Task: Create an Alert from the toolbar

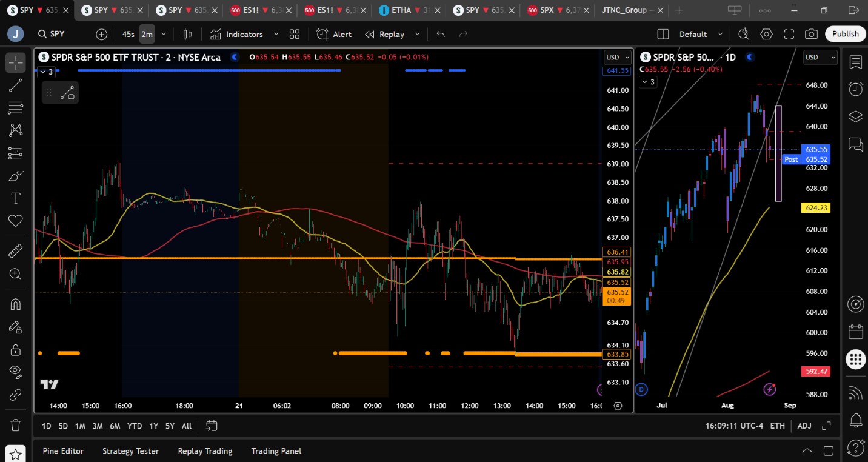Action: click(x=334, y=35)
